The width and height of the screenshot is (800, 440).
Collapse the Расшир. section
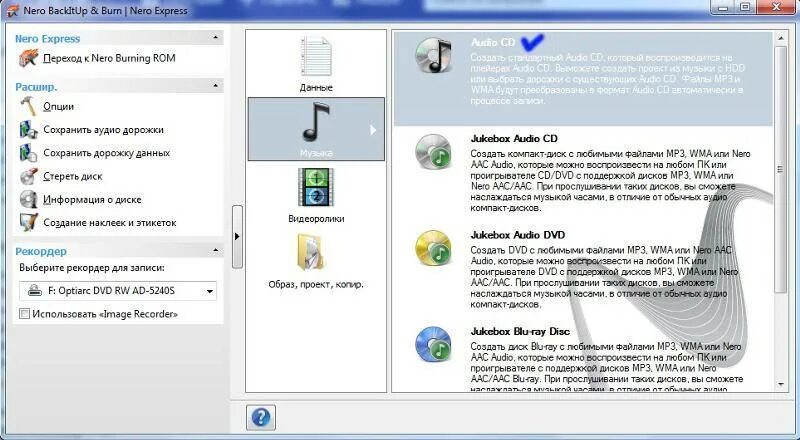[x=215, y=86]
